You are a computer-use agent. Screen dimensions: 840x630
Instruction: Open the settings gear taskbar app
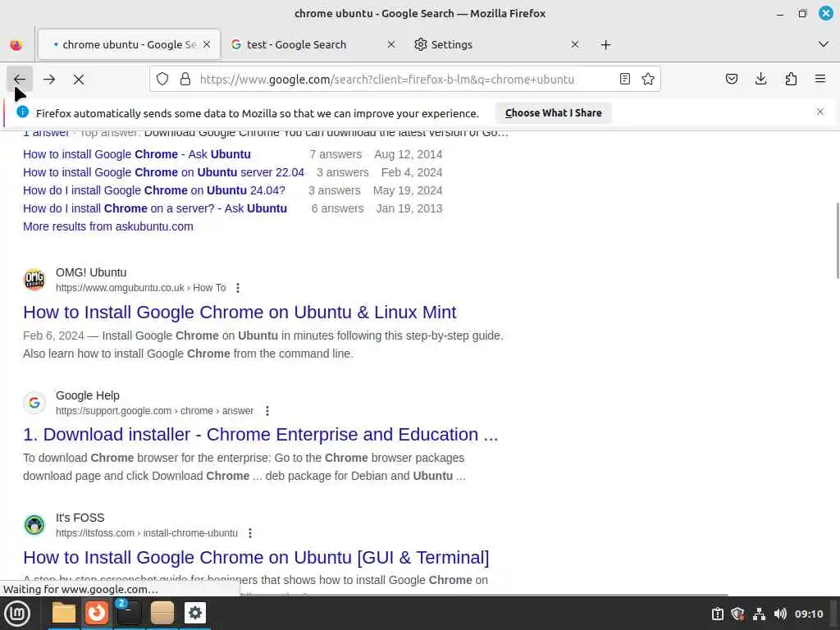(195, 614)
